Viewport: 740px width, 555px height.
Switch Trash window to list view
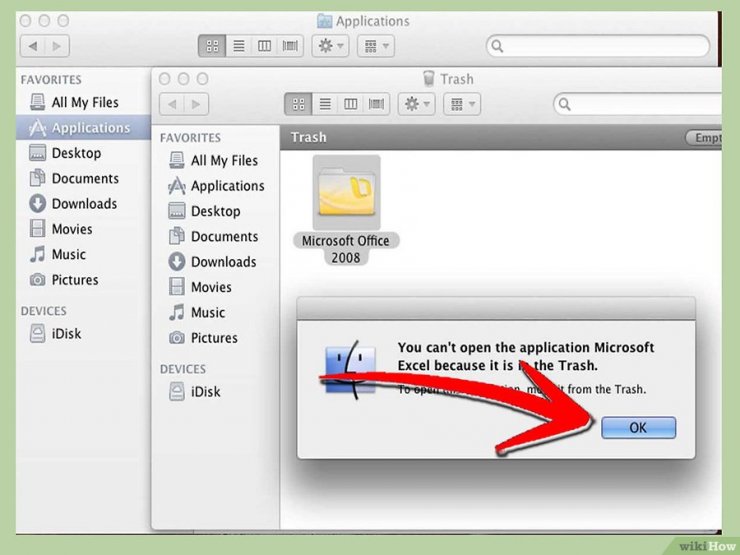325,104
